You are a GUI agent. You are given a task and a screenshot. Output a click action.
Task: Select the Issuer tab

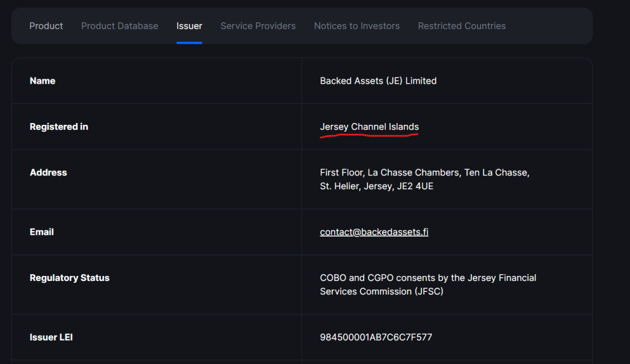189,26
